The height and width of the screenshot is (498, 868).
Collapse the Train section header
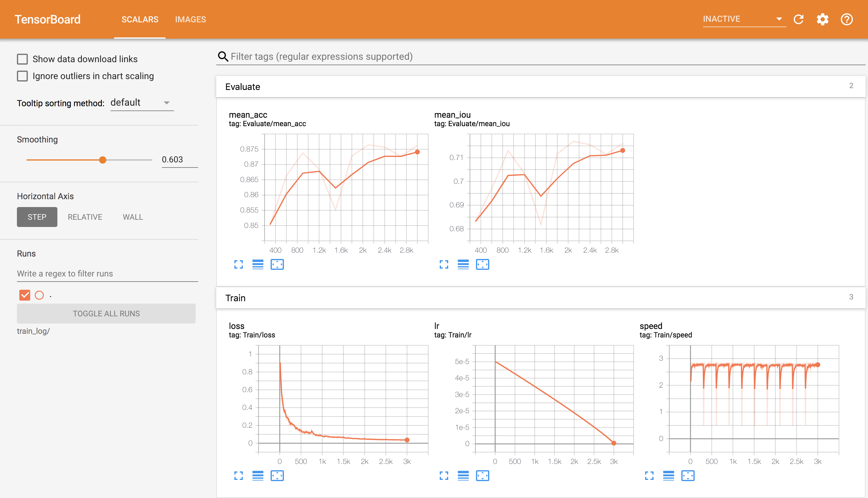(540, 298)
